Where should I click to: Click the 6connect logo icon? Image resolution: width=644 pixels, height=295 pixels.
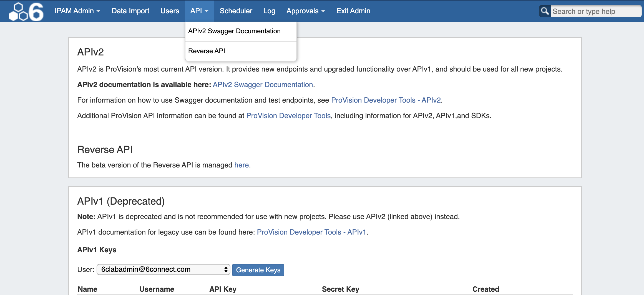26,11
